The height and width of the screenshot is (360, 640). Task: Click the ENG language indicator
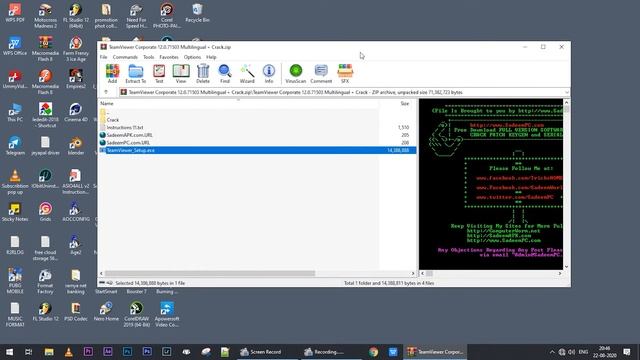584,352
